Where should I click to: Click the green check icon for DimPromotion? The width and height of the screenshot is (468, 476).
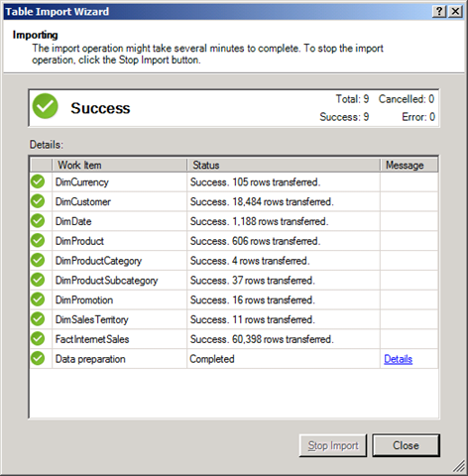[38, 299]
